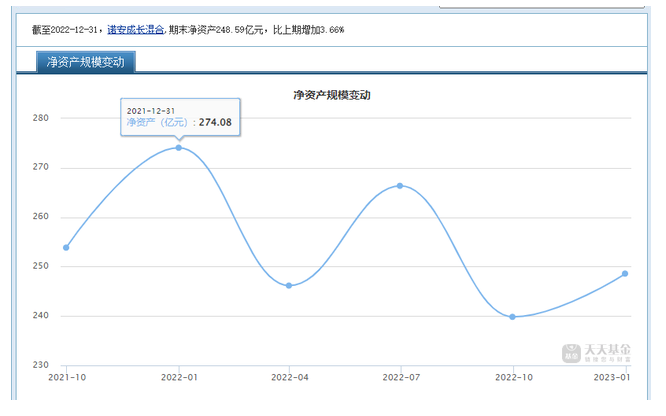Click the last data point above 2023-01
This screenshot has width=666, height=416.
point(625,273)
